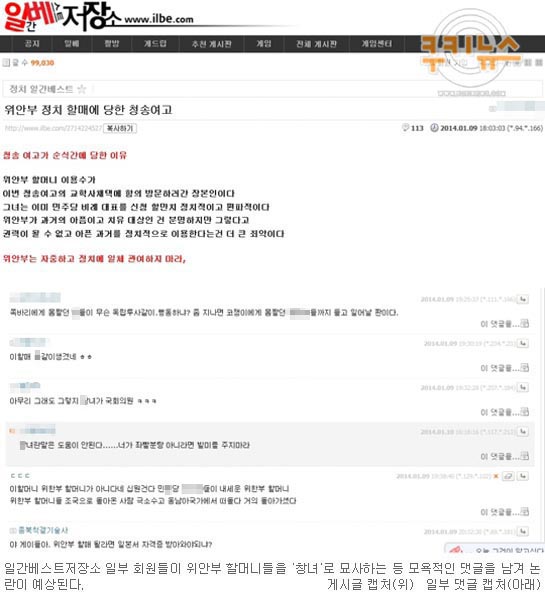Open 게임센터 in the navigation bar
The image size is (545, 596).
coord(376,44)
